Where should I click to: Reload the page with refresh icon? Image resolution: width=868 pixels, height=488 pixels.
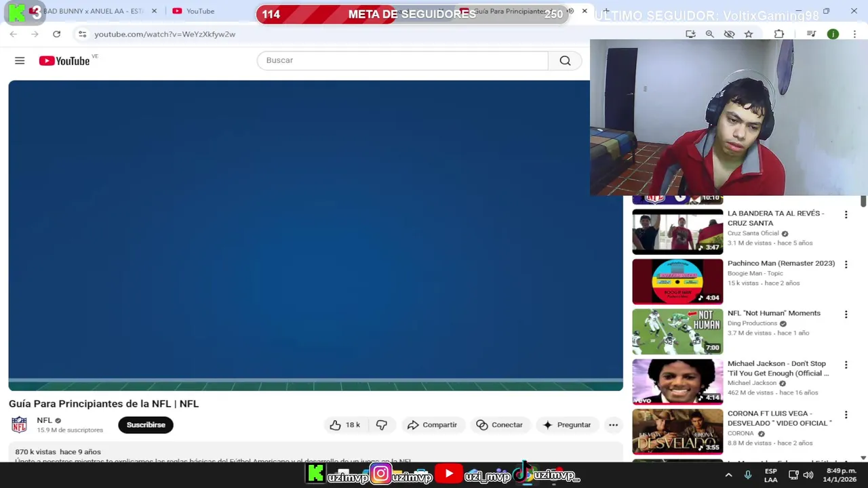point(57,34)
